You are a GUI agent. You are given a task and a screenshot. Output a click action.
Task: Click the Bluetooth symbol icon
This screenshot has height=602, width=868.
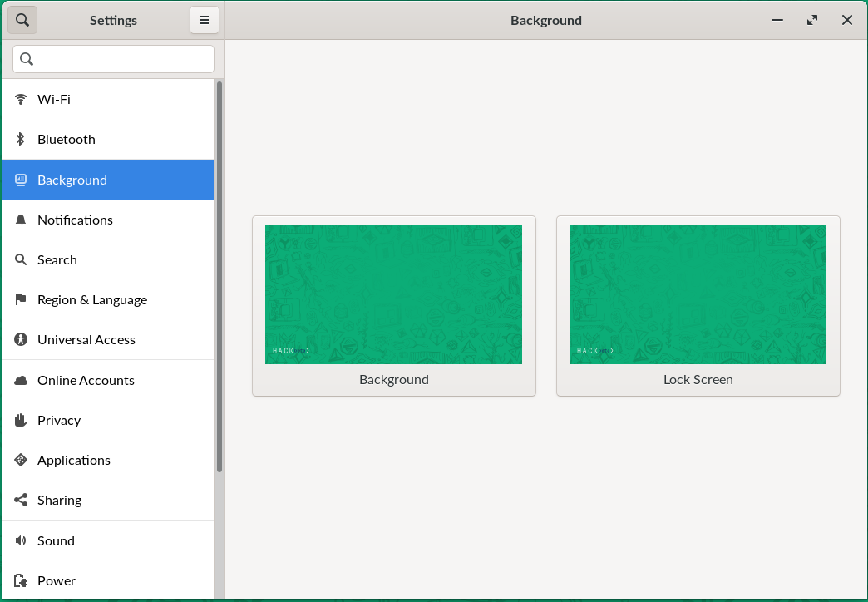coord(21,139)
